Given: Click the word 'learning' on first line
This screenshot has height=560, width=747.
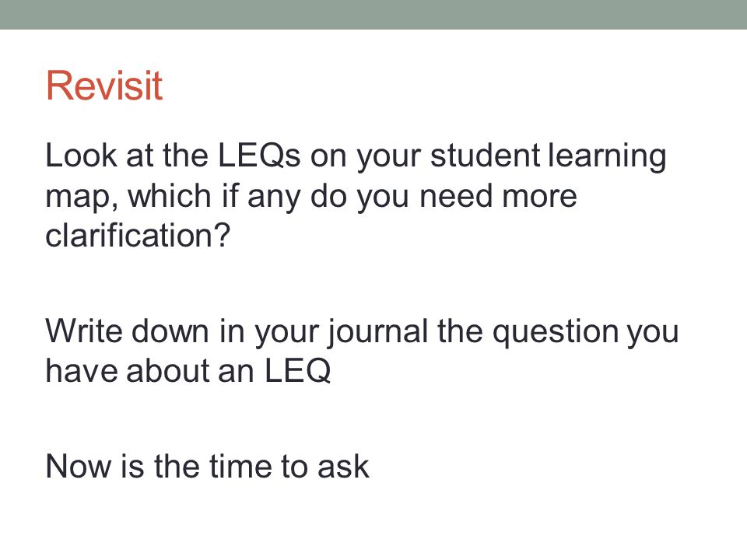Looking at the screenshot, I should point(606,157).
